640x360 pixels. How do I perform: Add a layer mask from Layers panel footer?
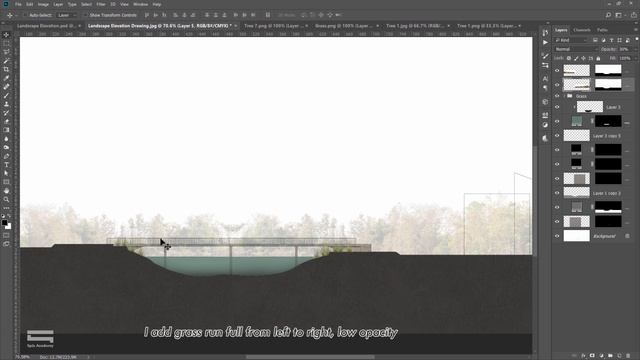(592, 356)
